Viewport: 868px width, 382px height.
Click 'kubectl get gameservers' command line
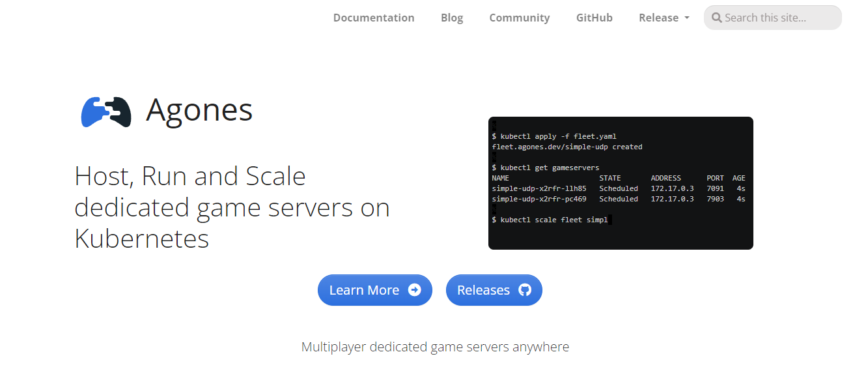[x=546, y=168]
